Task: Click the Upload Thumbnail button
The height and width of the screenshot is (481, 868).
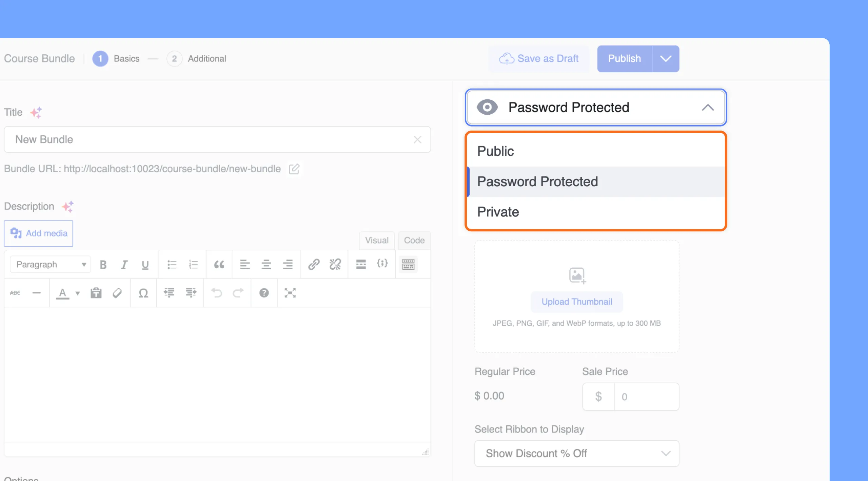Action: point(576,302)
